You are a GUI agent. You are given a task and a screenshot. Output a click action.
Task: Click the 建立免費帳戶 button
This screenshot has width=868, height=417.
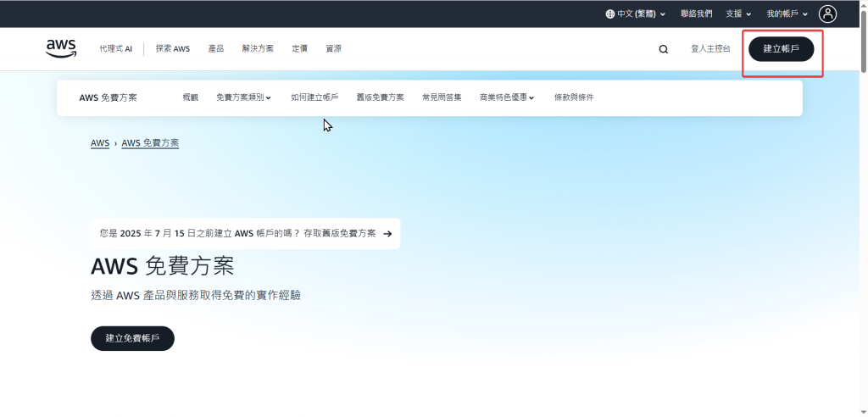pos(132,338)
